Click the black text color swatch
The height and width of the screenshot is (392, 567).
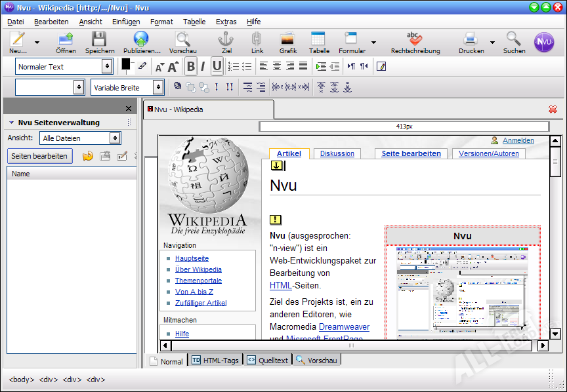click(x=126, y=64)
